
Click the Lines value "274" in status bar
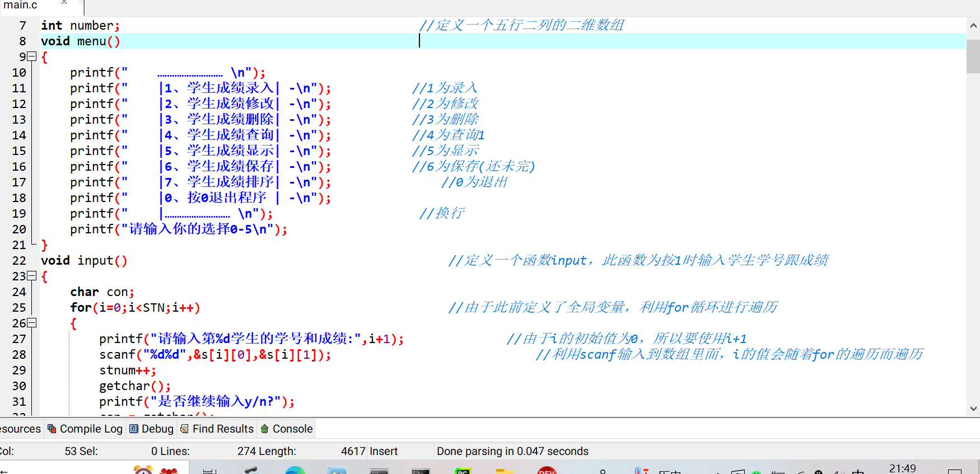pyautogui.click(x=247, y=451)
